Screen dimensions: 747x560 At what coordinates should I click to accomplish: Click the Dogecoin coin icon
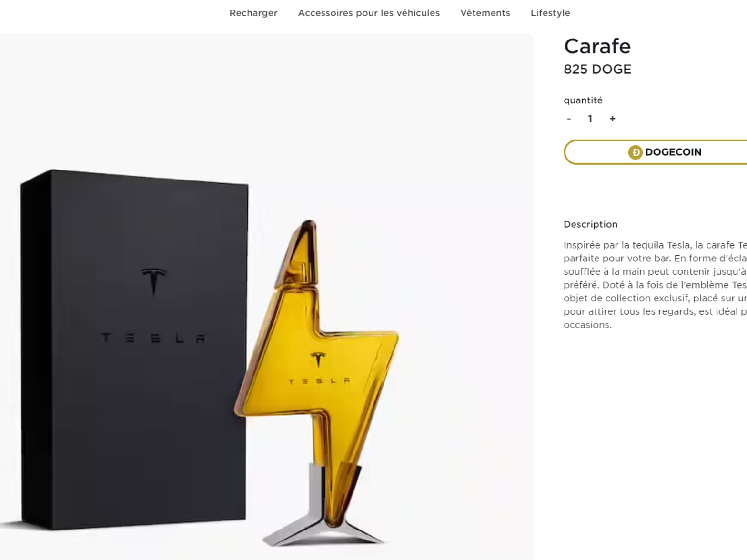click(x=635, y=152)
